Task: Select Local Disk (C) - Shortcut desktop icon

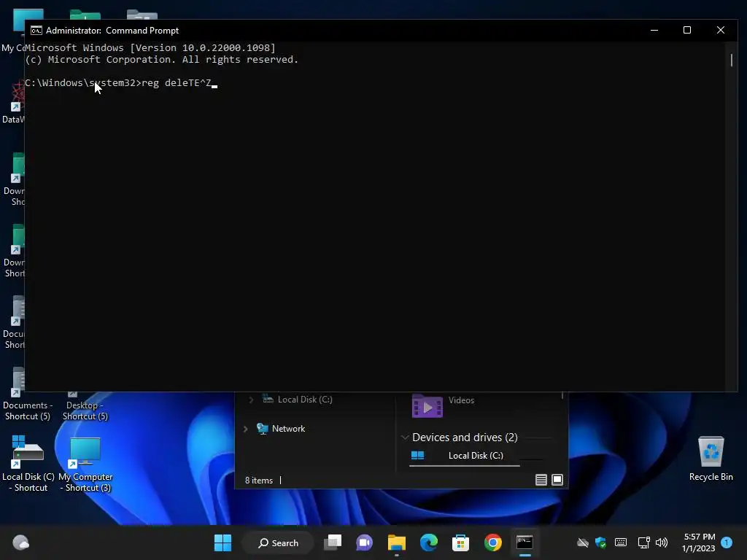Action: 28,463
